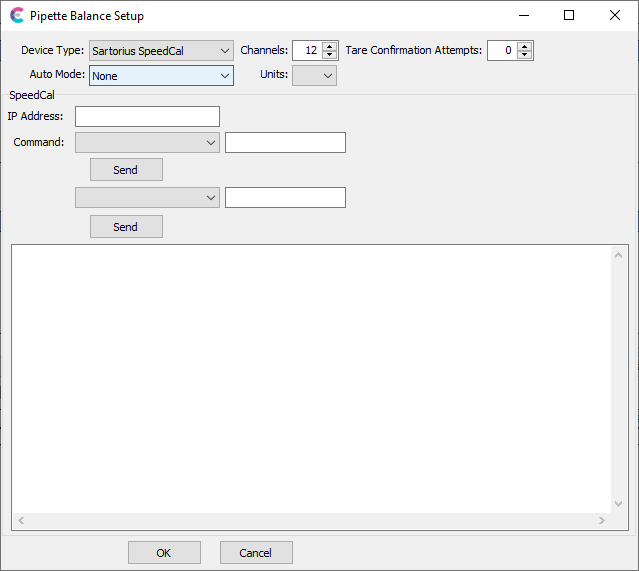
Task: Decrement Tare Confirmation Attempts value
Action: [525, 55]
